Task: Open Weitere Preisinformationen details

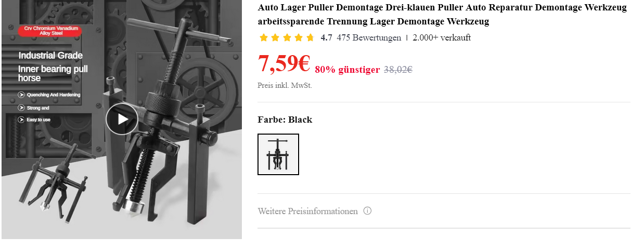Action: pyautogui.click(x=308, y=211)
